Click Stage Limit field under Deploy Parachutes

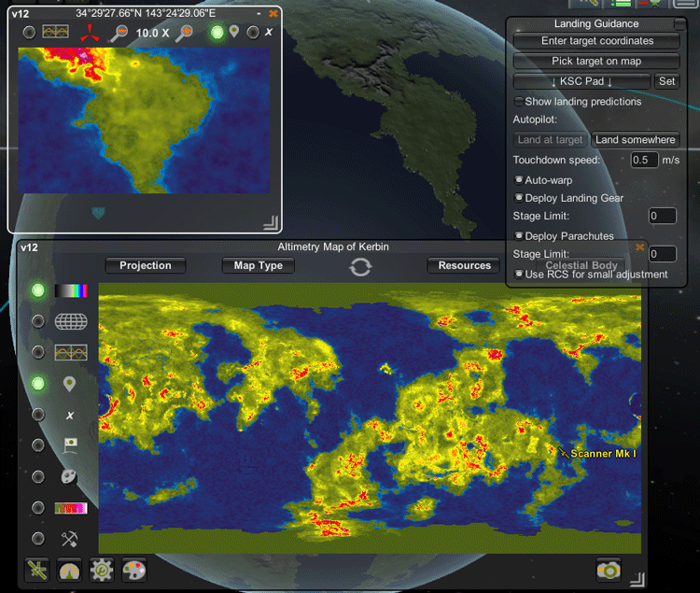tap(663, 254)
